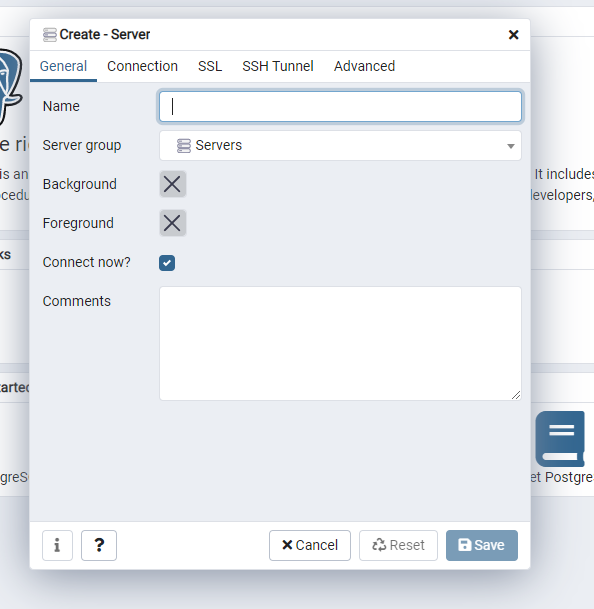Click the PostgreSQL book icon behind dialog
The image size is (594, 609).
pyautogui.click(x=560, y=439)
